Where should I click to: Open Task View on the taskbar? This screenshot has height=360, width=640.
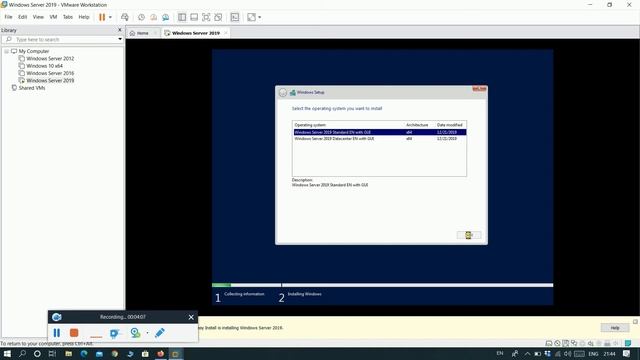click(x=52, y=354)
